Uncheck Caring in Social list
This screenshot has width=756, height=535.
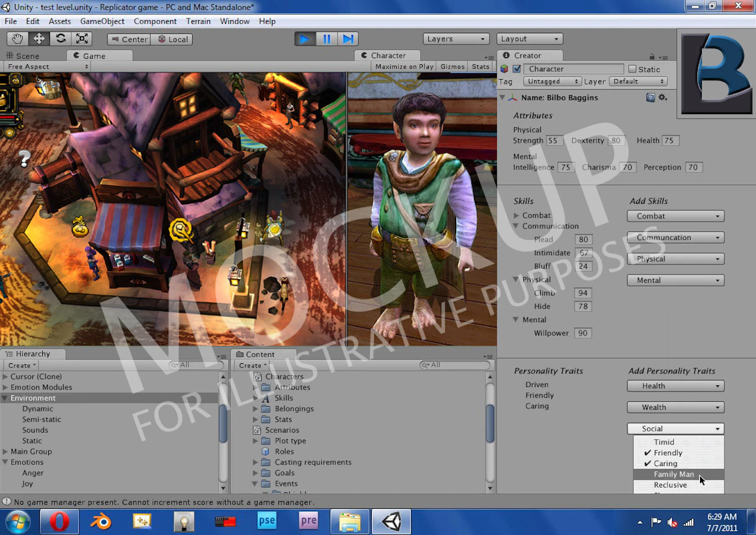(x=679, y=464)
